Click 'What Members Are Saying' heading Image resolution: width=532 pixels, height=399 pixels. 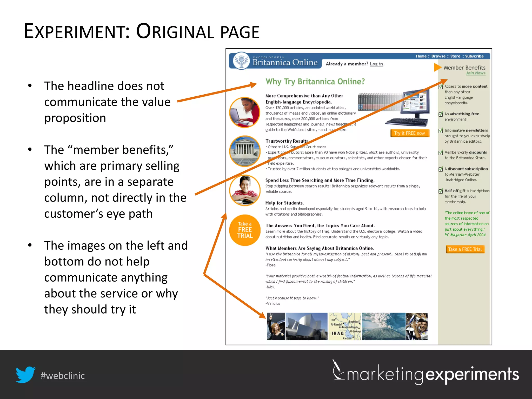pos(320,248)
